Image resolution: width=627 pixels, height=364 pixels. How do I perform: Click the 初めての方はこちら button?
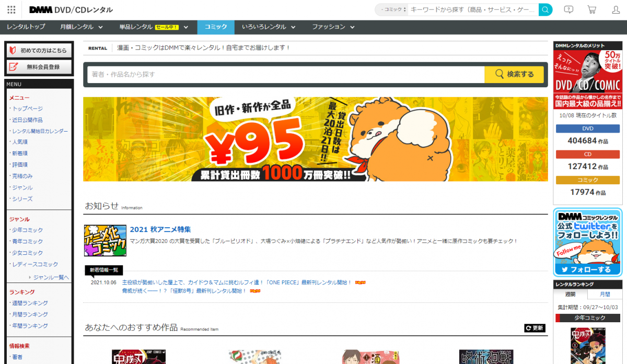coord(39,51)
